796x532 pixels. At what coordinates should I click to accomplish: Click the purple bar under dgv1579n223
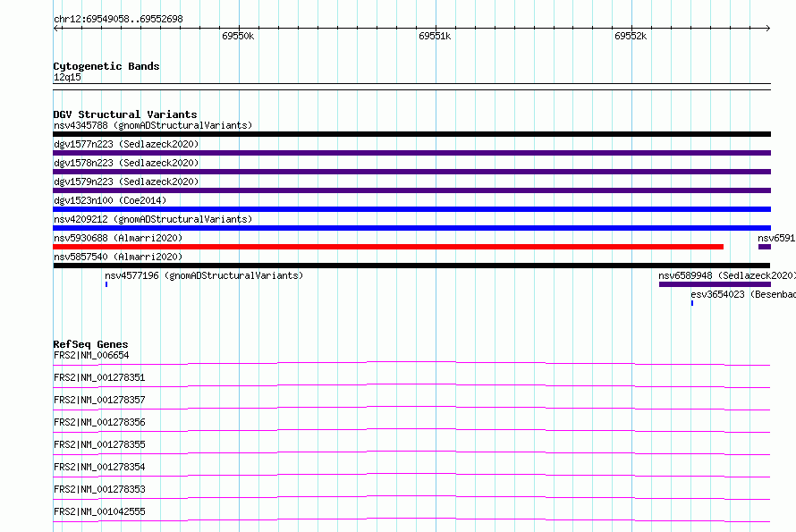click(x=411, y=190)
